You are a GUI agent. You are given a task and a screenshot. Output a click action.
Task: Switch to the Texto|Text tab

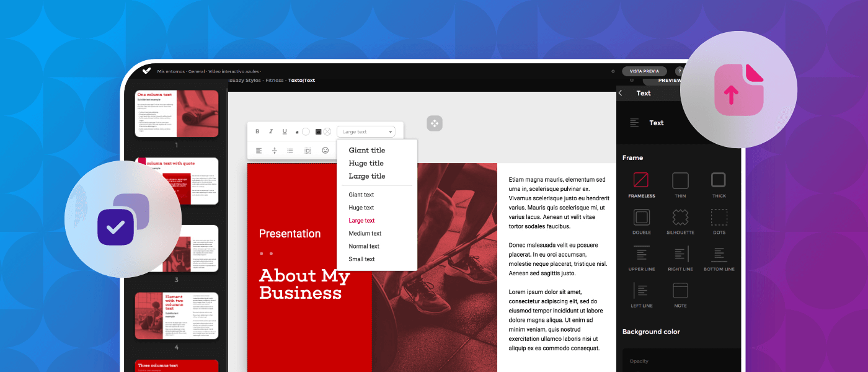click(301, 80)
